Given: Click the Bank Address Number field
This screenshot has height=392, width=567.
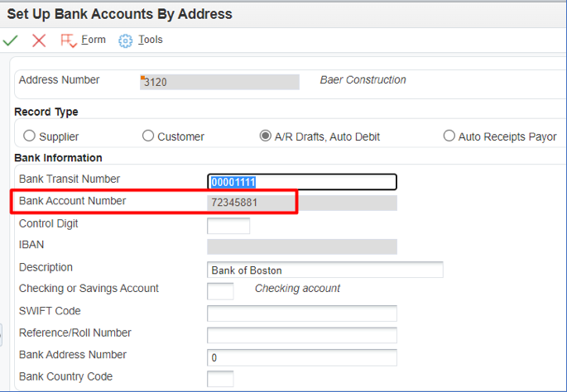Looking at the screenshot, I should point(302,357).
